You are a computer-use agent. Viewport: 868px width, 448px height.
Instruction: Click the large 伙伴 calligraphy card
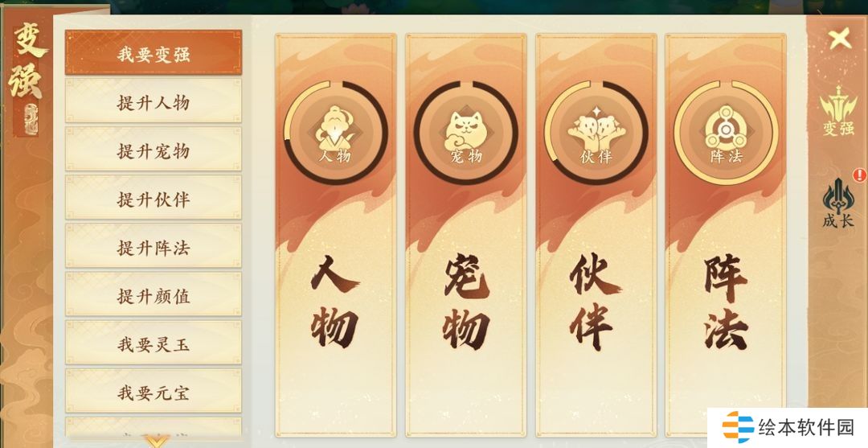click(x=596, y=236)
